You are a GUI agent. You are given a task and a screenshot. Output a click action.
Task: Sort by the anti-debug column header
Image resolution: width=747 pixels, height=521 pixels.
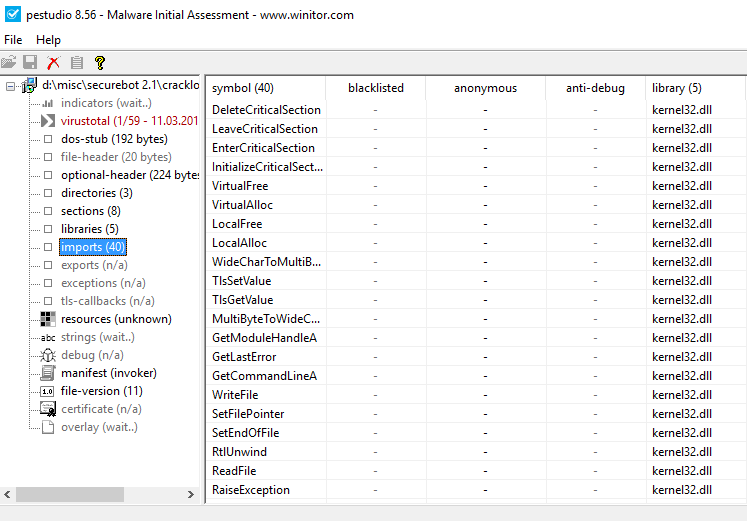594,88
